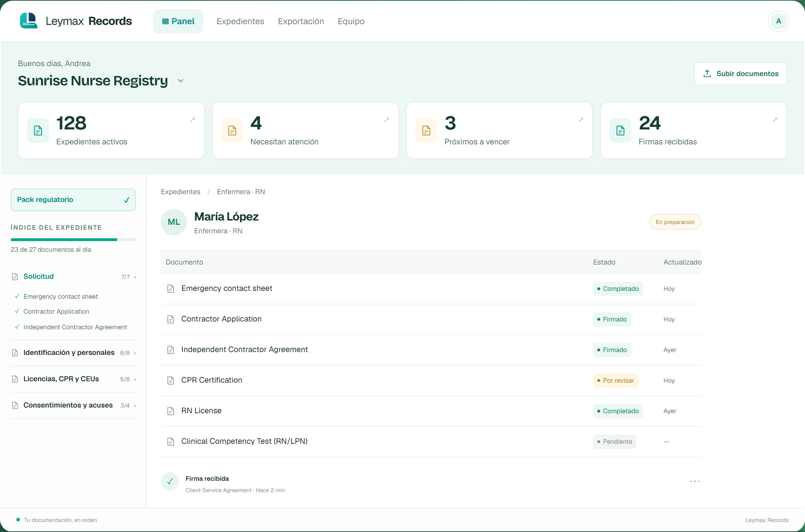
Task: Click the En preparación status badge
Action: tap(675, 222)
